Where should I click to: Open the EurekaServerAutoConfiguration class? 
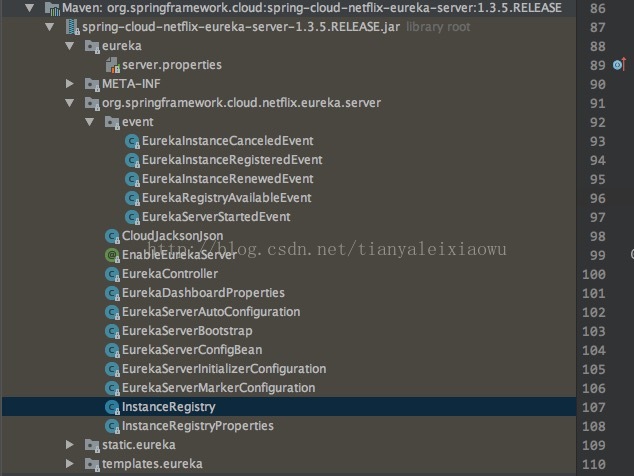pyautogui.click(x=211, y=312)
